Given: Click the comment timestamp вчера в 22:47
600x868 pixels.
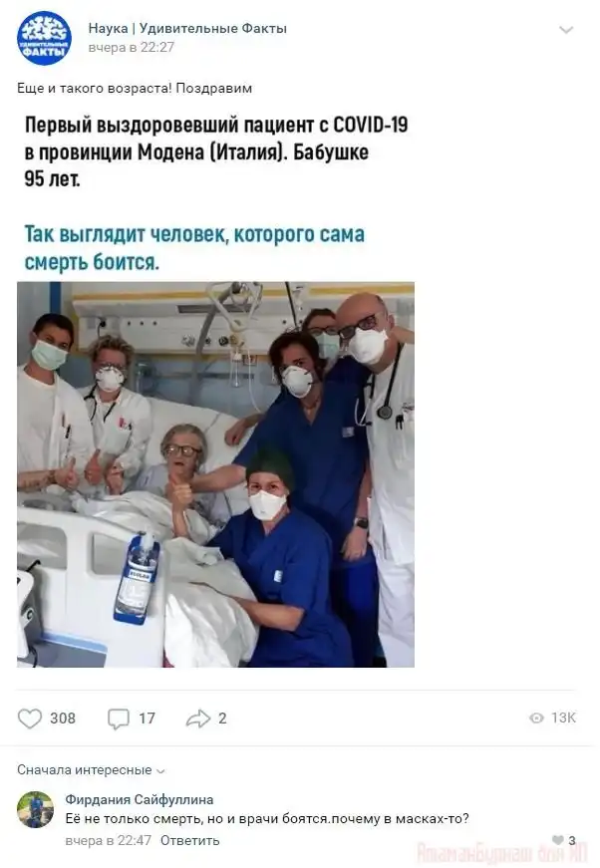Looking at the screenshot, I should pyautogui.click(x=108, y=840).
